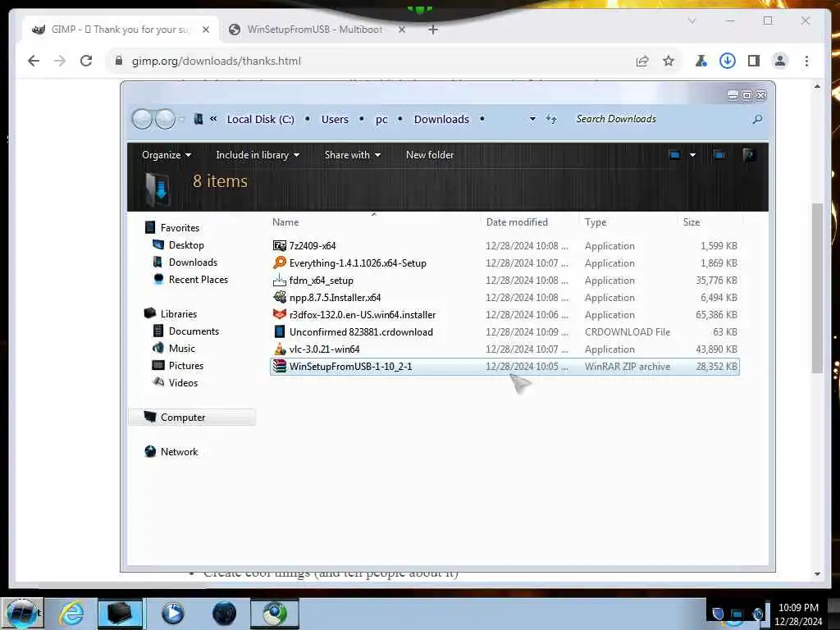Screen dimensions: 840x630
Task: Open view options dropdown arrow
Action: point(692,155)
